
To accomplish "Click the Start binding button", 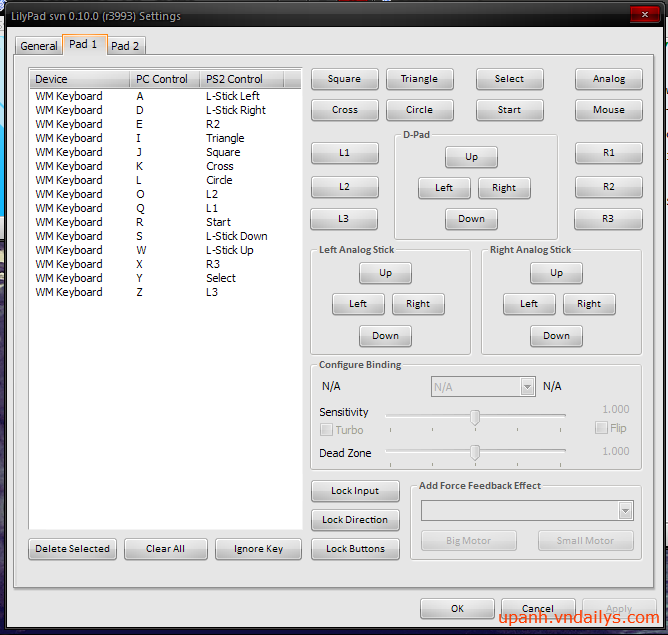I will (x=509, y=110).
